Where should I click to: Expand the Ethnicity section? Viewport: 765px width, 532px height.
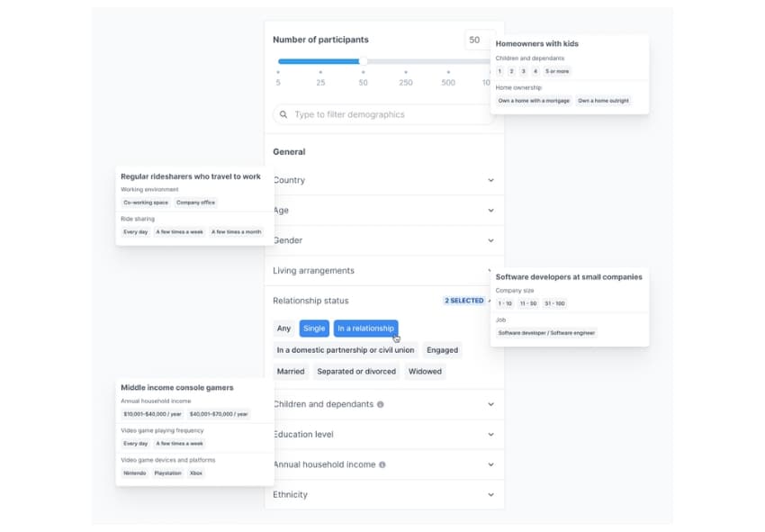click(490, 494)
